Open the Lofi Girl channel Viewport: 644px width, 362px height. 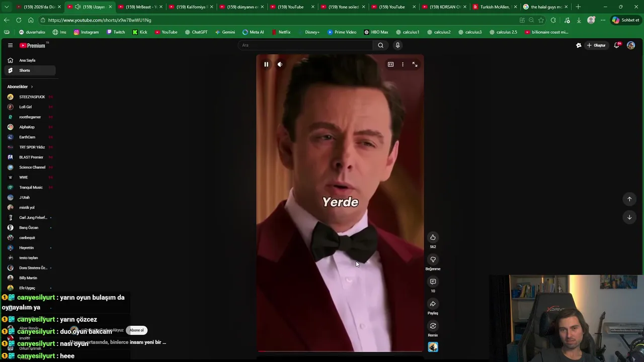coord(30,107)
